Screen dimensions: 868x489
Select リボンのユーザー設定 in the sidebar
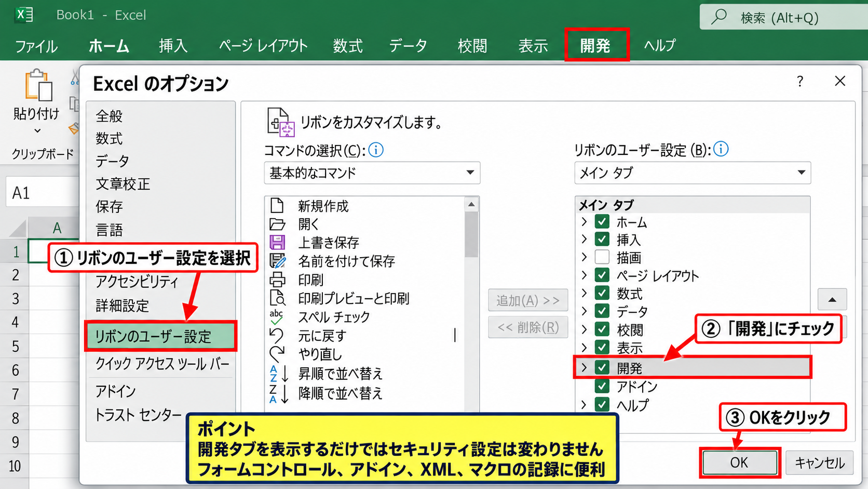pos(160,336)
